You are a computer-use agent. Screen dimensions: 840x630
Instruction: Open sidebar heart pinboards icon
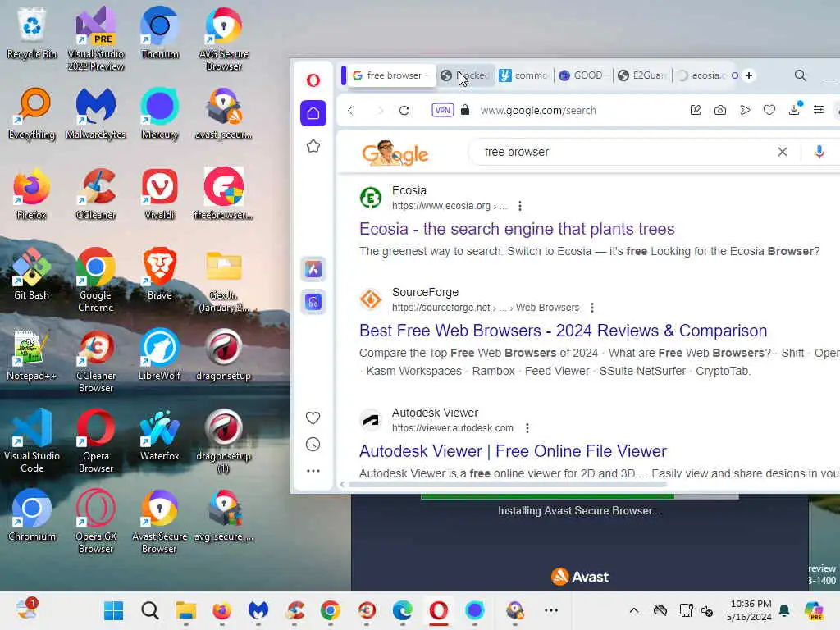[313, 418]
